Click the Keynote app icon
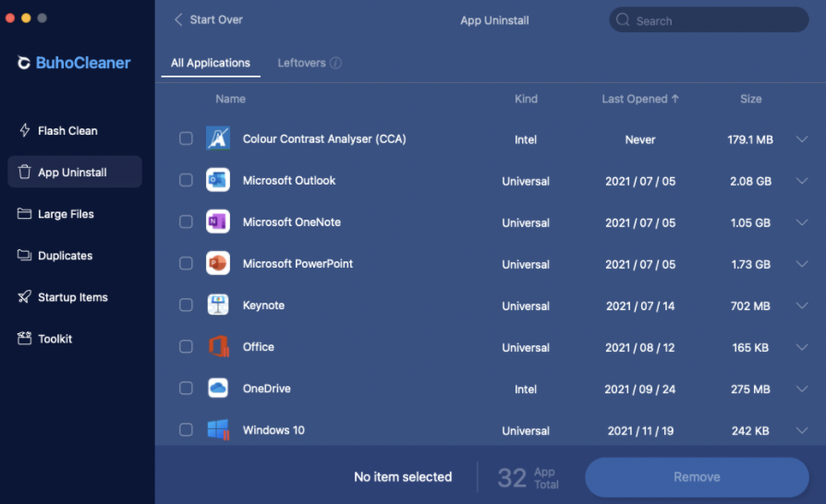This screenshot has height=504, width=826. [x=217, y=305]
